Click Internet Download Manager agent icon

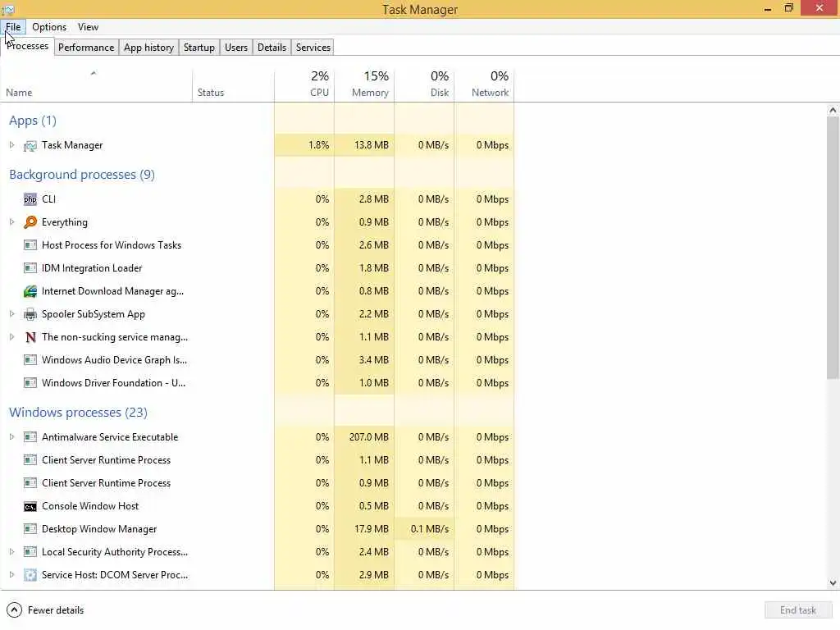click(x=30, y=291)
